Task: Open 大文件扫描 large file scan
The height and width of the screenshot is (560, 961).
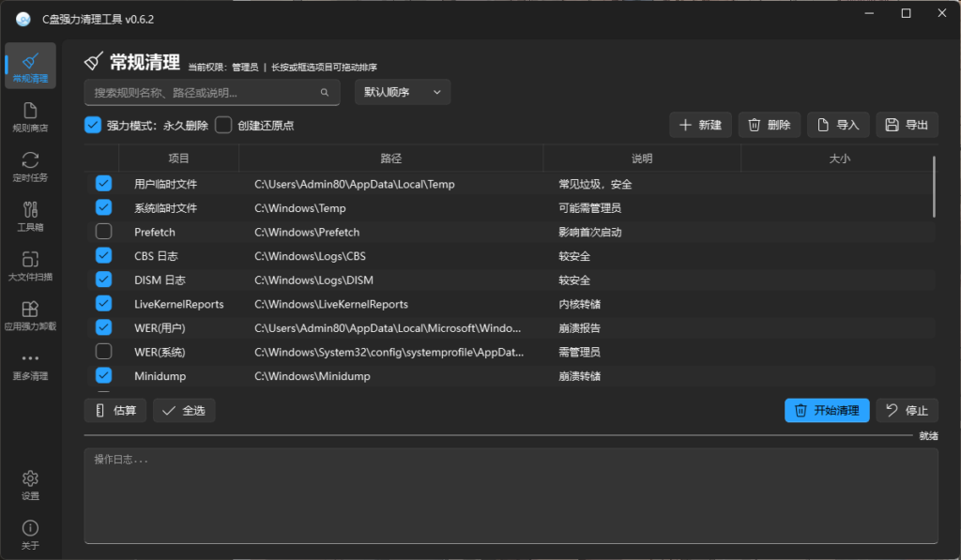Action: pos(30,265)
